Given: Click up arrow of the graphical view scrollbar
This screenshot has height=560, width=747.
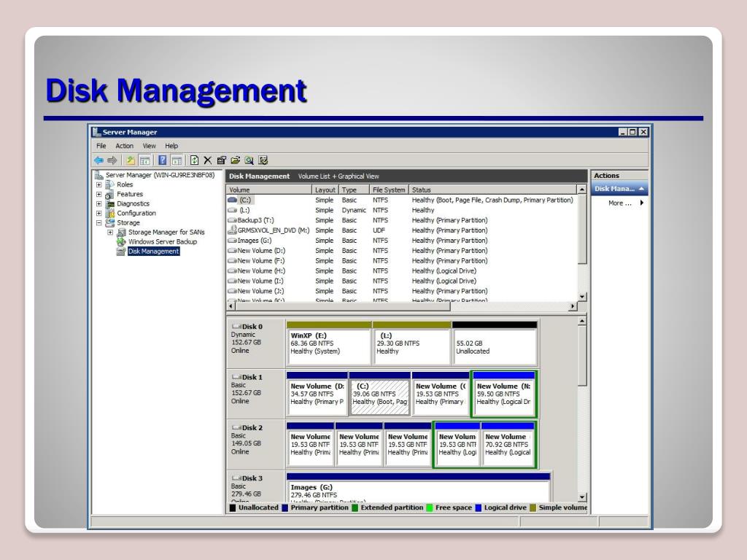Looking at the screenshot, I should pyautogui.click(x=582, y=322).
